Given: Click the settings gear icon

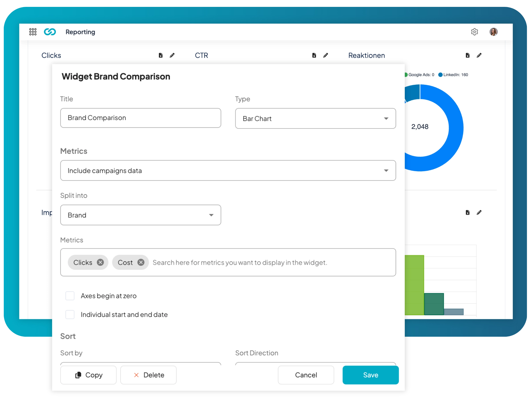Looking at the screenshot, I should (474, 32).
